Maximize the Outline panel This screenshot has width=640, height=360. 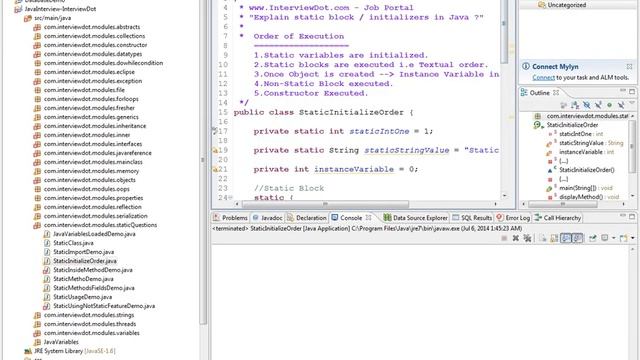632,92
